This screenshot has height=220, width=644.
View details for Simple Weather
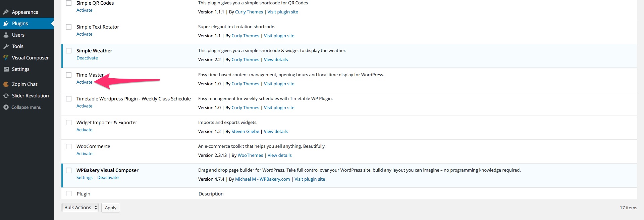pyautogui.click(x=276, y=60)
